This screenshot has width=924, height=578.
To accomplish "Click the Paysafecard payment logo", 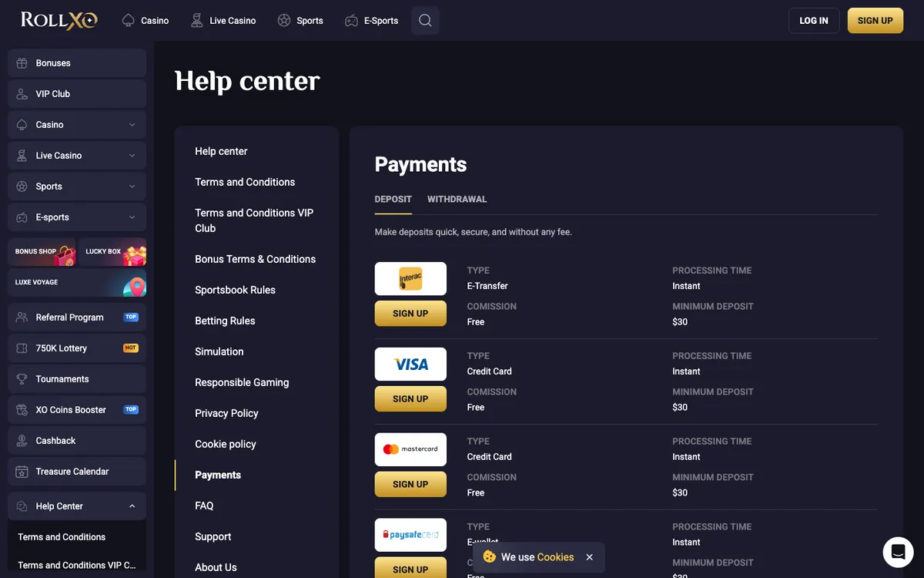I will click(x=410, y=535).
